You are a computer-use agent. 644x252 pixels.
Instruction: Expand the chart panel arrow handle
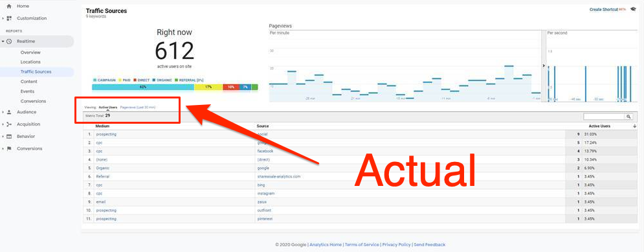pos(544,66)
